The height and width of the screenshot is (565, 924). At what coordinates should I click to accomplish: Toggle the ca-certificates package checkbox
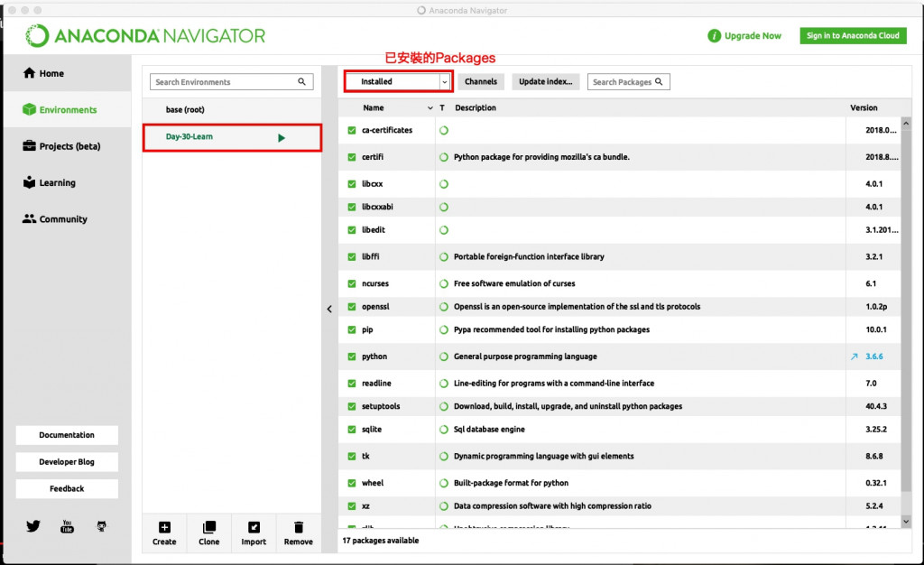point(352,130)
